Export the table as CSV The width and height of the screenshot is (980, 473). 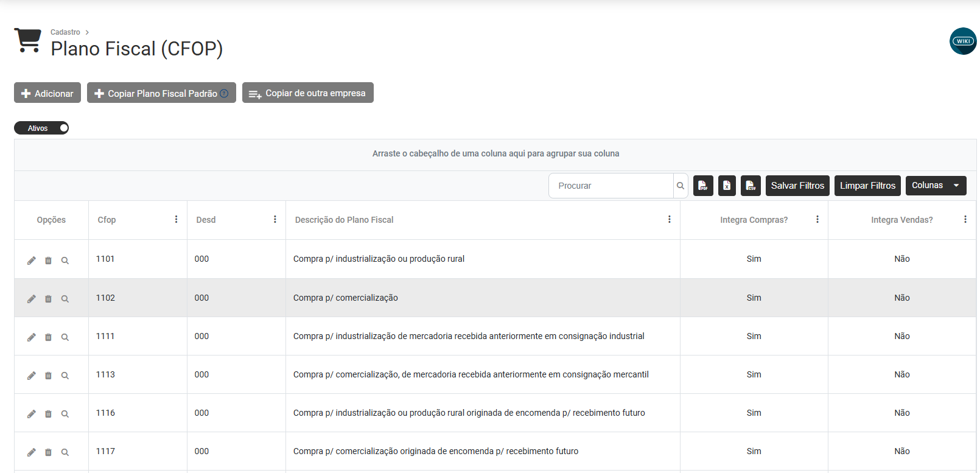[x=751, y=186]
